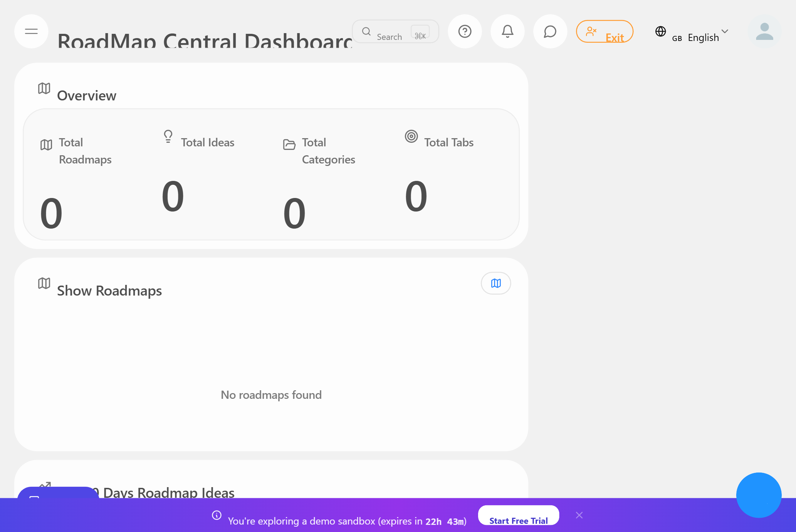Open the help question mark icon
This screenshot has height=532, width=796.
[465, 31]
